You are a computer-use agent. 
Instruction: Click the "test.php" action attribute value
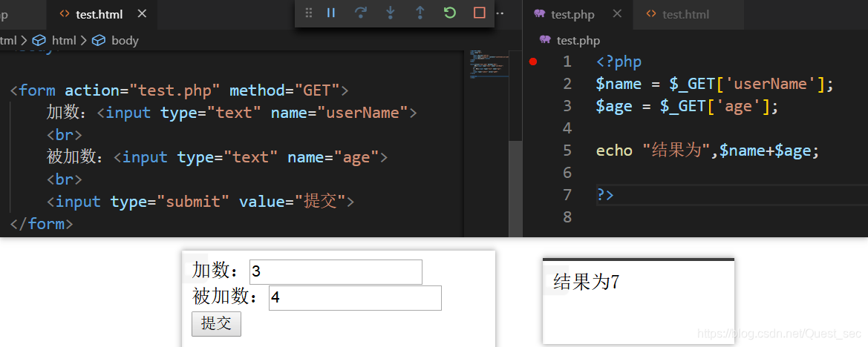click(175, 90)
